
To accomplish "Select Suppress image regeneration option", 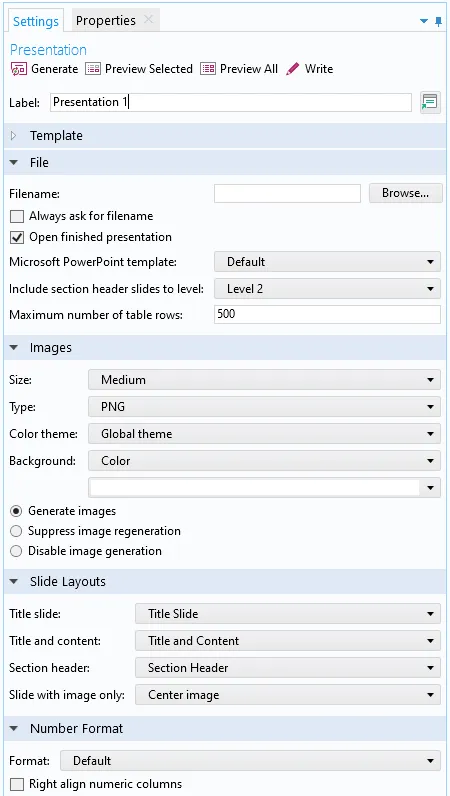I will click(x=16, y=531).
